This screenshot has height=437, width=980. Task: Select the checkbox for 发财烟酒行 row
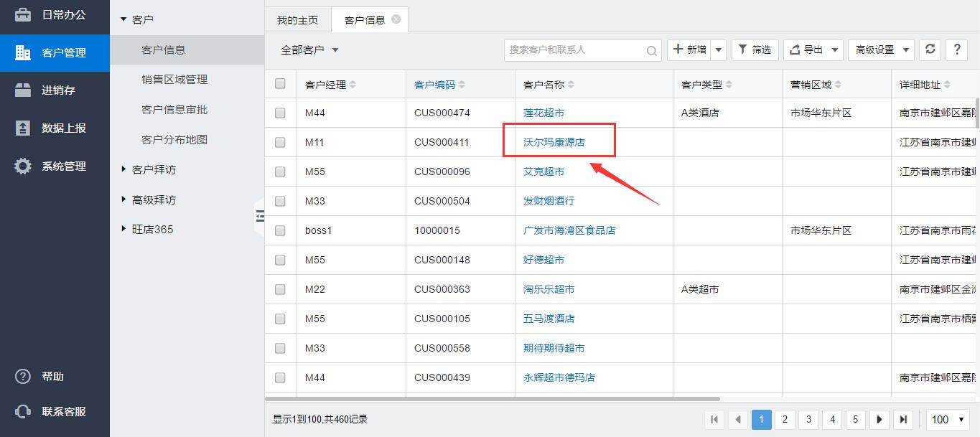point(280,201)
